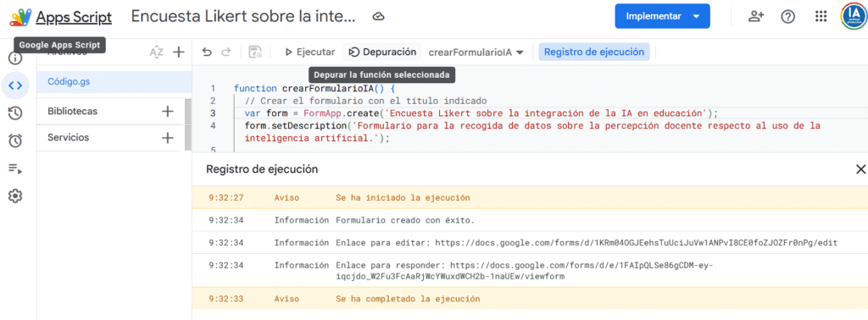Click the Apps Script logo icon
This screenshot has width=868, height=320.
(x=20, y=17)
